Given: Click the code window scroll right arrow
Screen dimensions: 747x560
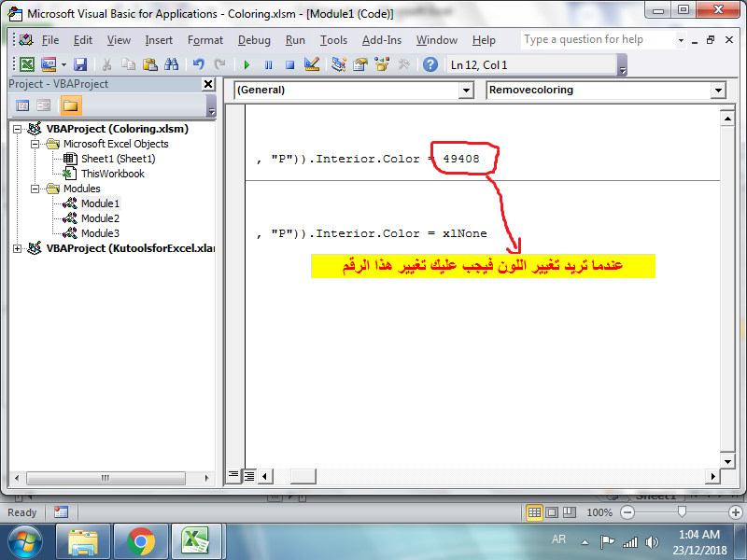Looking at the screenshot, I should point(712,476).
